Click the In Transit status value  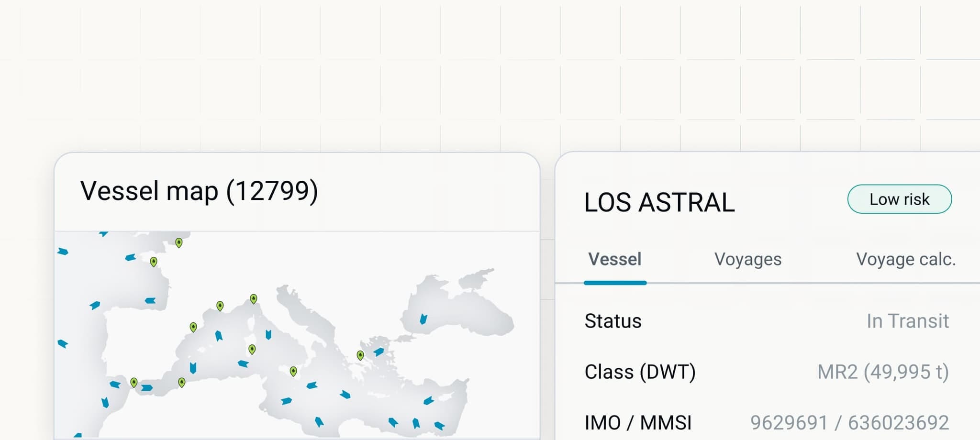point(908,321)
